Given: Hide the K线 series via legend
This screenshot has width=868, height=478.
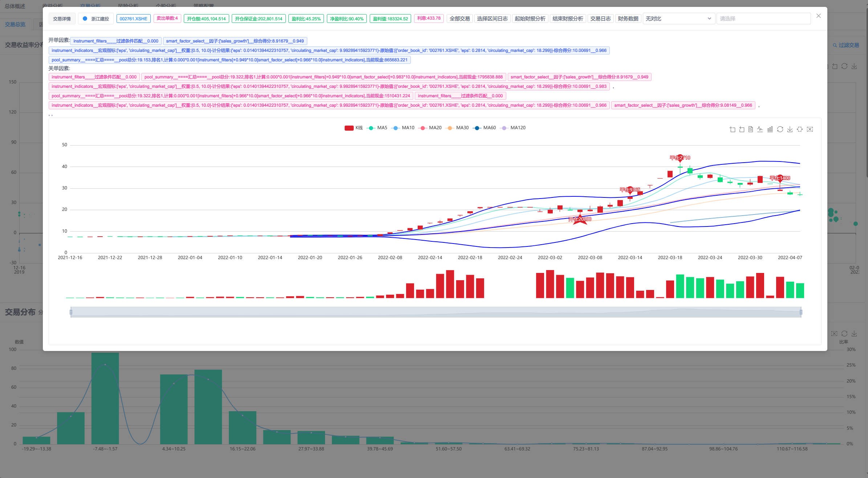Looking at the screenshot, I should [x=353, y=128].
